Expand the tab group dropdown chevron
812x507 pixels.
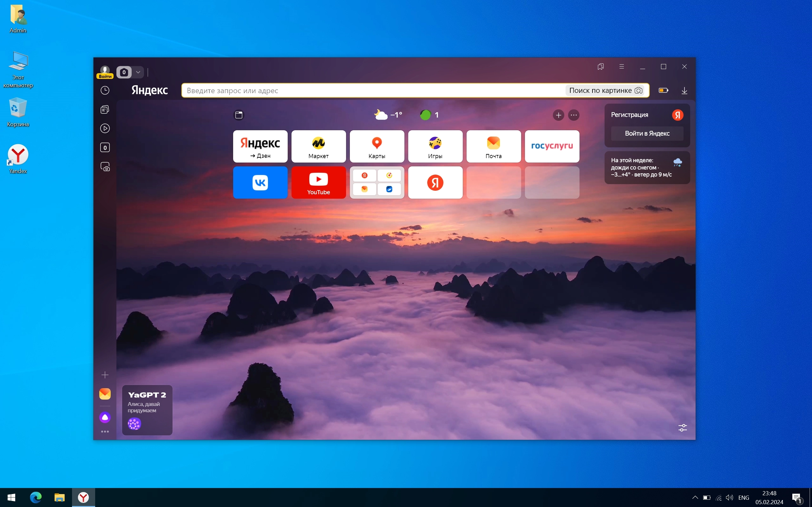(138, 72)
